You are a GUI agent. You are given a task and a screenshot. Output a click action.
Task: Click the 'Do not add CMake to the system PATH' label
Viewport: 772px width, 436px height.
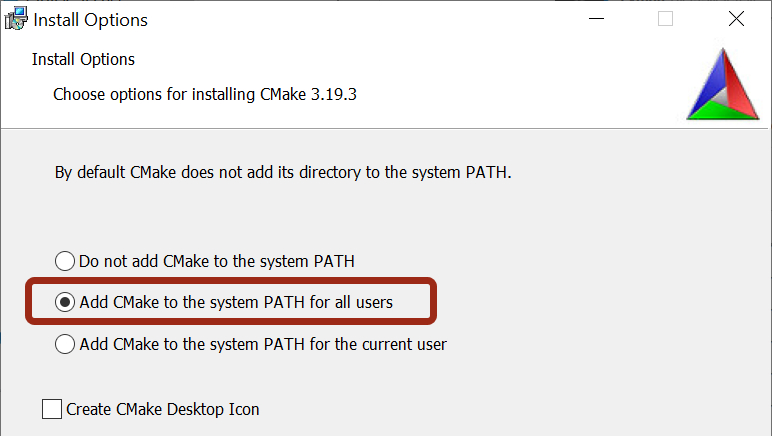coord(217,261)
